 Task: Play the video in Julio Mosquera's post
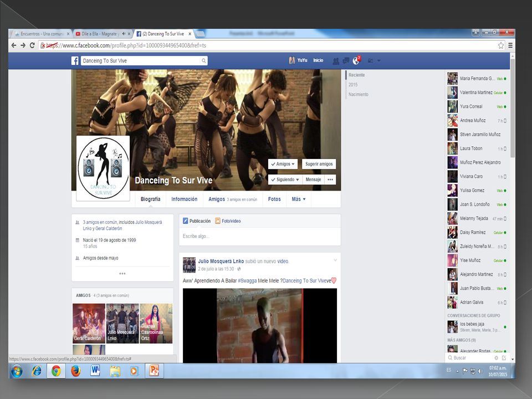pos(260,326)
